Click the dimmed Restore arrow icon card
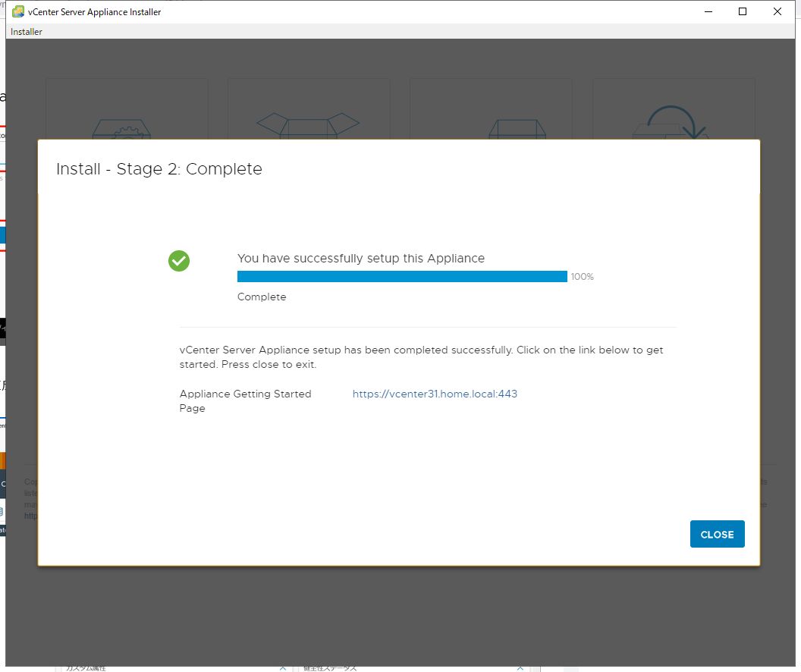 coord(674,108)
